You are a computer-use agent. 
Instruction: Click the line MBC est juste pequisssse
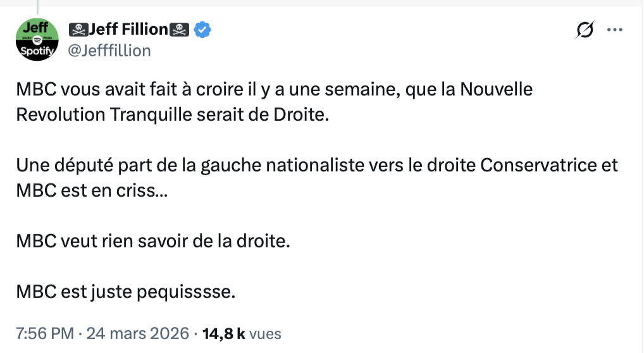pos(125,292)
